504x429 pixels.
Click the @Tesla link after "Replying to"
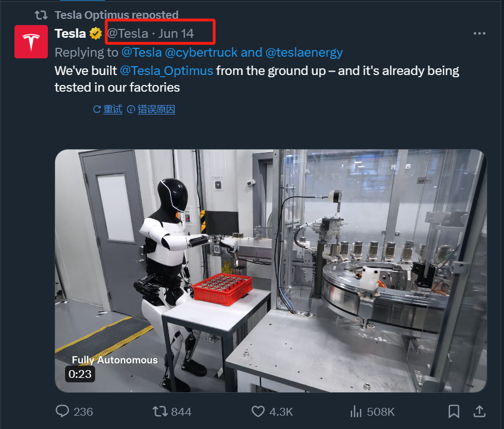tap(141, 53)
